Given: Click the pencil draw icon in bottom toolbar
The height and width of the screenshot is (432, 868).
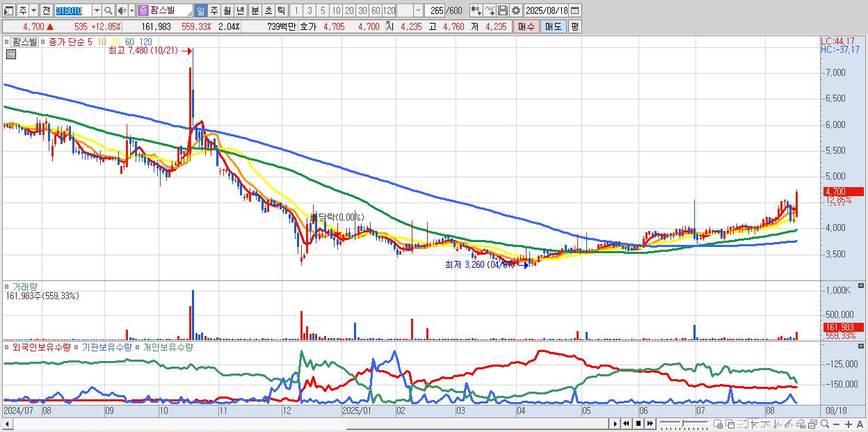Looking at the screenshot, I should point(789,424).
